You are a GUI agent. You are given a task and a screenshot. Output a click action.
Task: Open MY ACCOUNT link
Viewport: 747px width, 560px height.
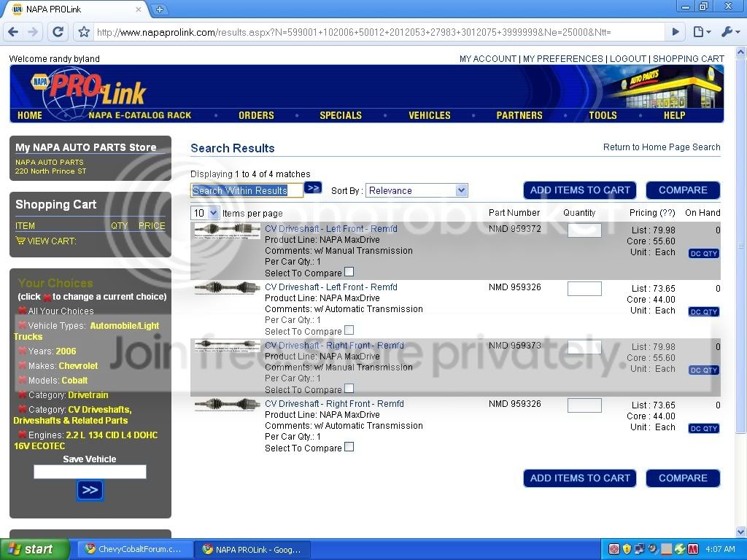coord(488,58)
